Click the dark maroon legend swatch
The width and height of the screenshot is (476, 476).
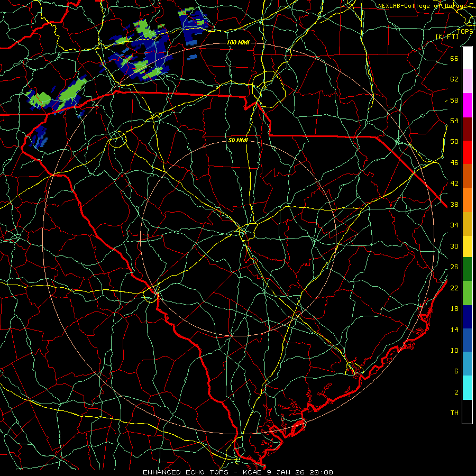click(467, 129)
